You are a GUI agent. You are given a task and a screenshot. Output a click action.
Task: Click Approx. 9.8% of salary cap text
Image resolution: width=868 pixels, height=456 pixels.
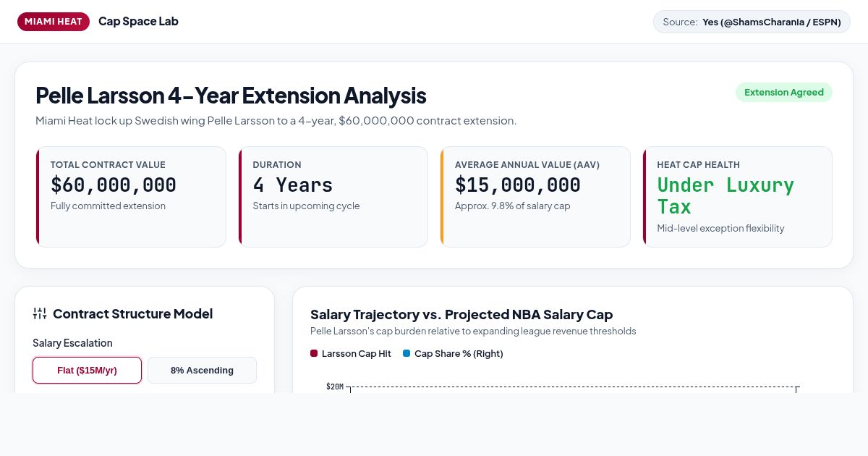pos(513,206)
